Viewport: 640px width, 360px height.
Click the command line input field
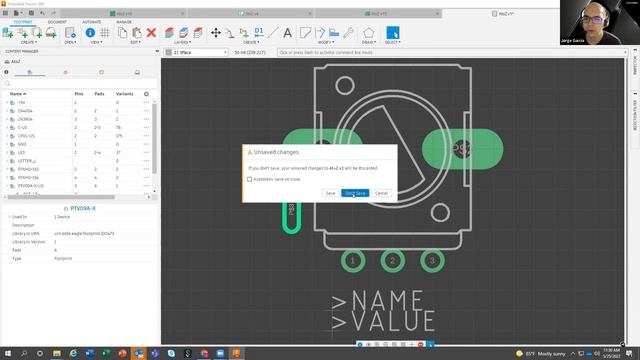(451, 53)
